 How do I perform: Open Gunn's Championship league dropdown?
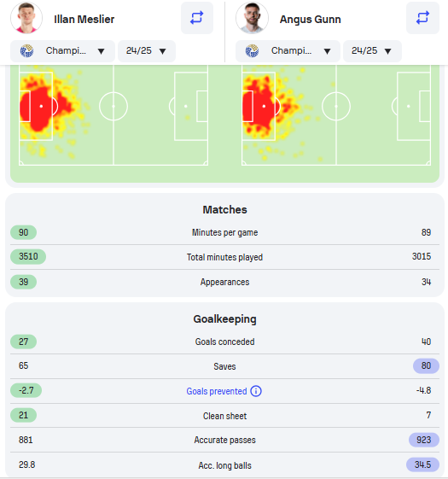pyautogui.click(x=288, y=51)
